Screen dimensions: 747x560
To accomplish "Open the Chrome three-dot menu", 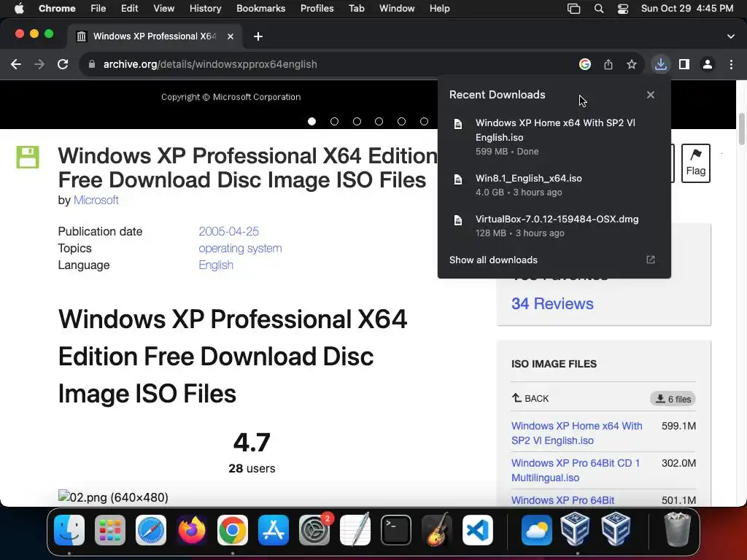I will click(x=731, y=64).
